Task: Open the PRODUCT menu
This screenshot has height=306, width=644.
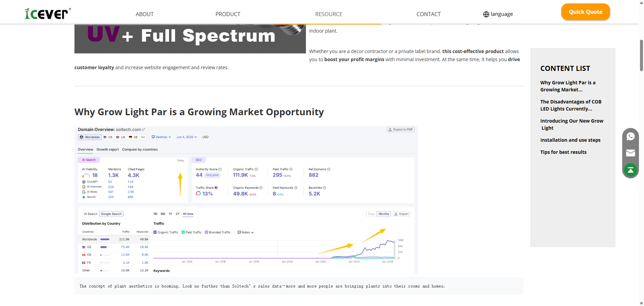Action: pyautogui.click(x=228, y=14)
